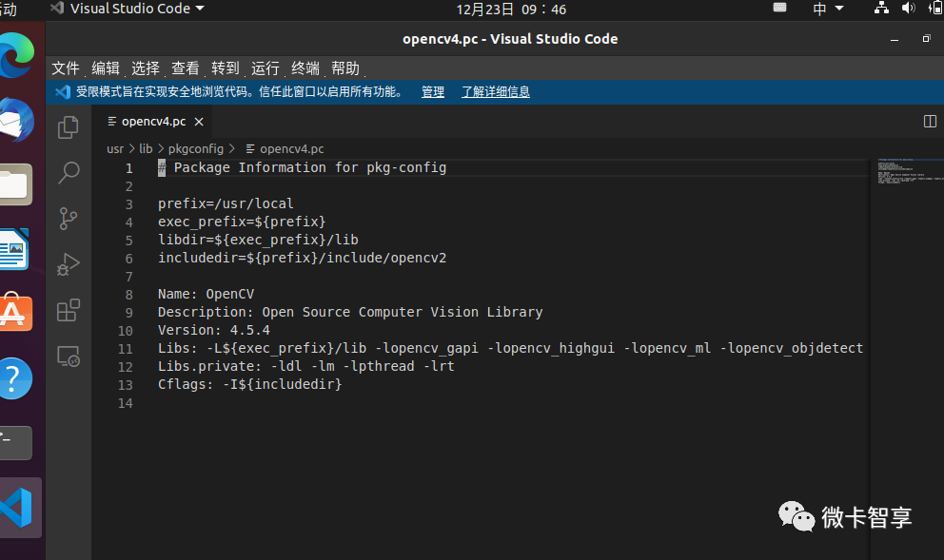Open the Explorer view in activity bar
944x560 pixels.
[68, 126]
